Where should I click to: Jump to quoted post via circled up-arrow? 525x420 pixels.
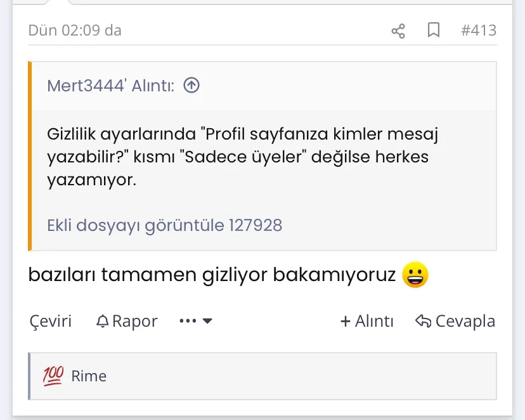click(191, 85)
